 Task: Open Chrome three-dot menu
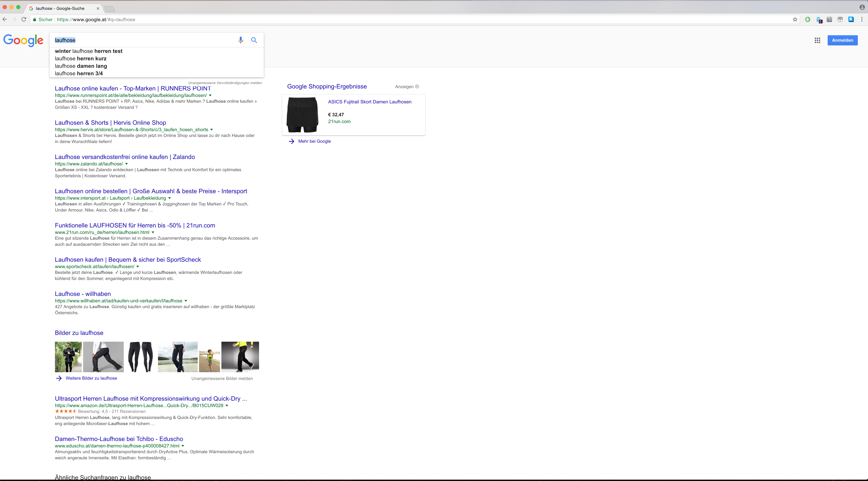click(x=862, y=19)
